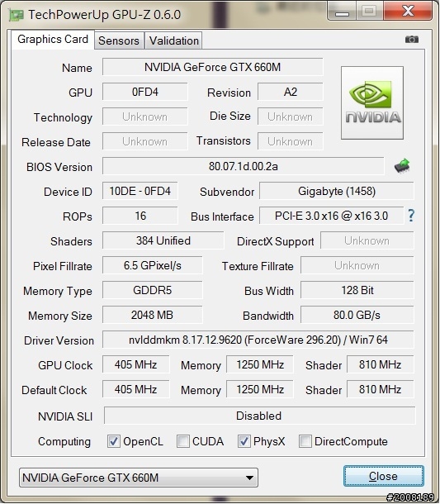Click the Memory Type field GDDR5
This screenshot has height=504, width=440.
(x=153, y=290)
